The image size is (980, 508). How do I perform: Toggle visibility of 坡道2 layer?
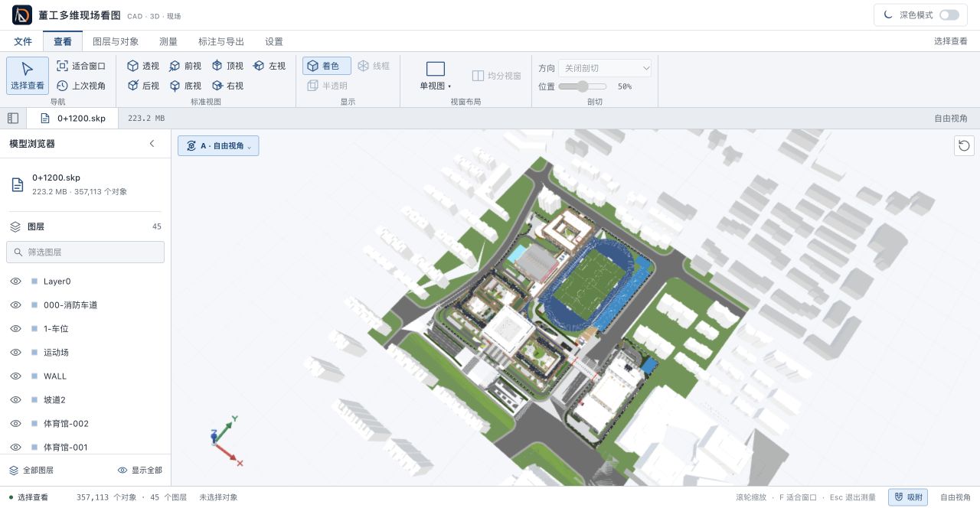click(x=15, y=400)
